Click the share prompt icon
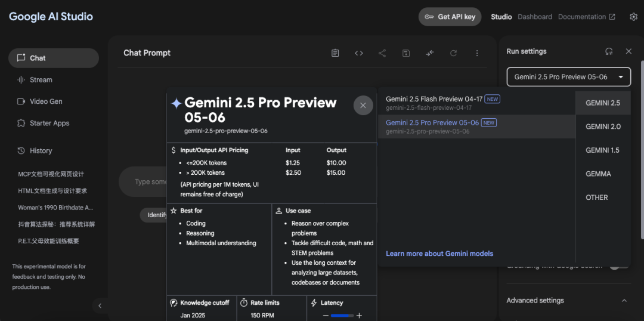The image size is (644, 321). [382, 53]
